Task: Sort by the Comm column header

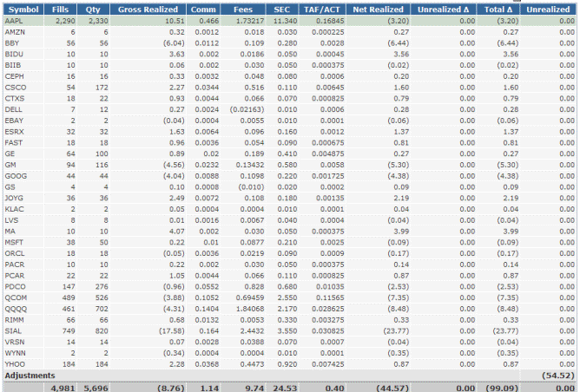Action: (x=203, y=10)
